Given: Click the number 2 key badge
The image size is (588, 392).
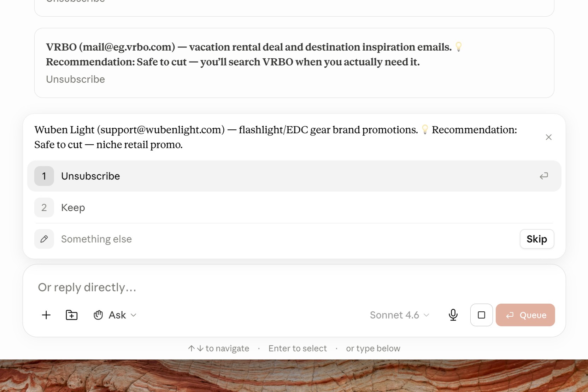Looking at the screenshot, I should (44, 207).
